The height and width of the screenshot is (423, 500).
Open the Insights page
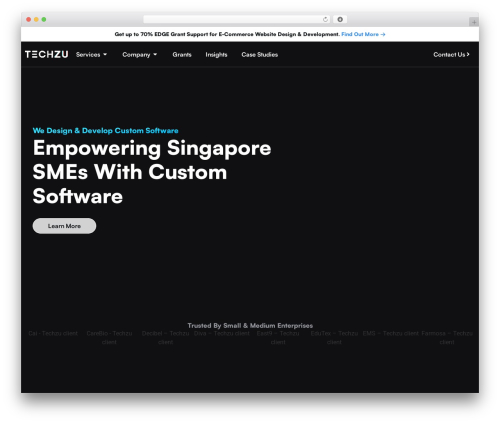pyautogui.click(x=216, y=55)
